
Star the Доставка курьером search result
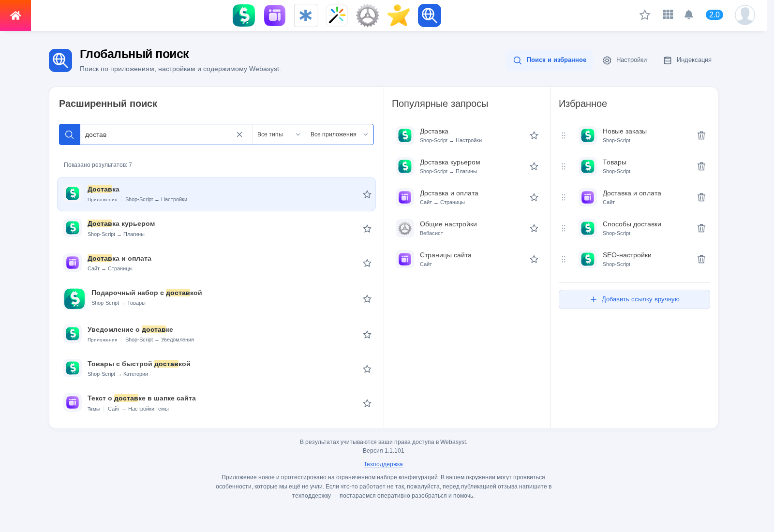[367, 229]
